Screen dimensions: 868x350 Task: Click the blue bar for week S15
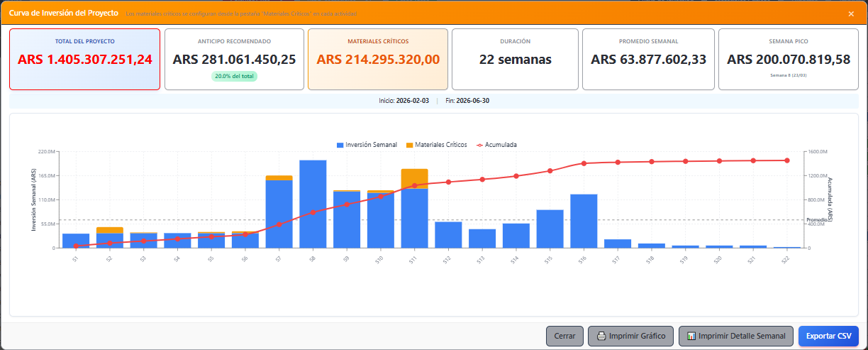(x=550, y=229)
